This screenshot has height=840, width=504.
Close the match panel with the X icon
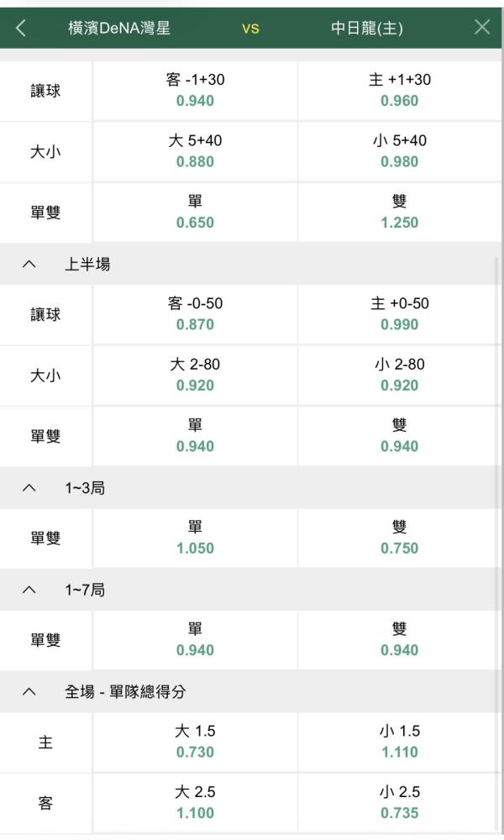click(x=482, y=27)
